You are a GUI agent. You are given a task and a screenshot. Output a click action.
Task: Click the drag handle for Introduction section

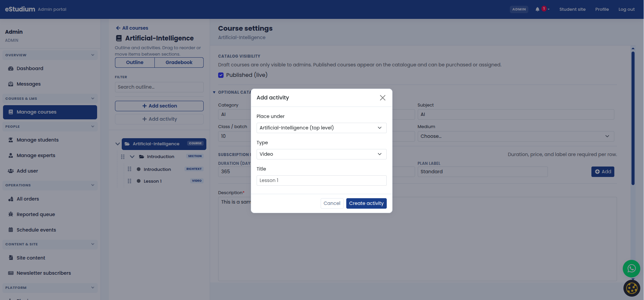[123, 157]
